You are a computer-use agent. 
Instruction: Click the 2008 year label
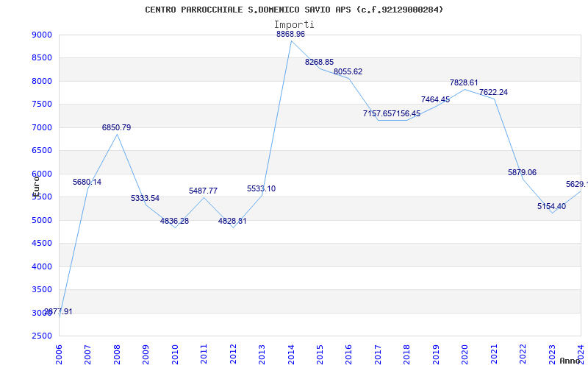coord(117,355)
